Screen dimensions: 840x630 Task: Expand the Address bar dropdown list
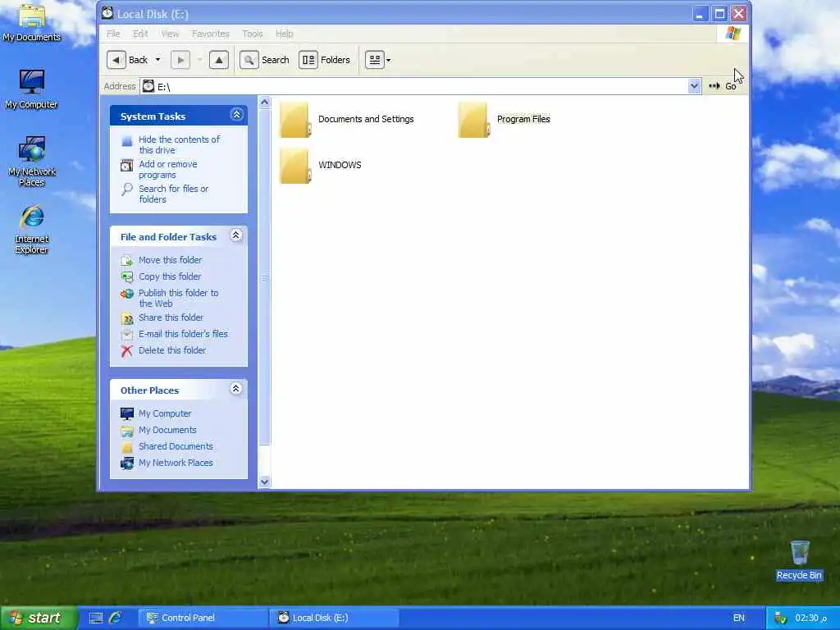tap(694, 86)
